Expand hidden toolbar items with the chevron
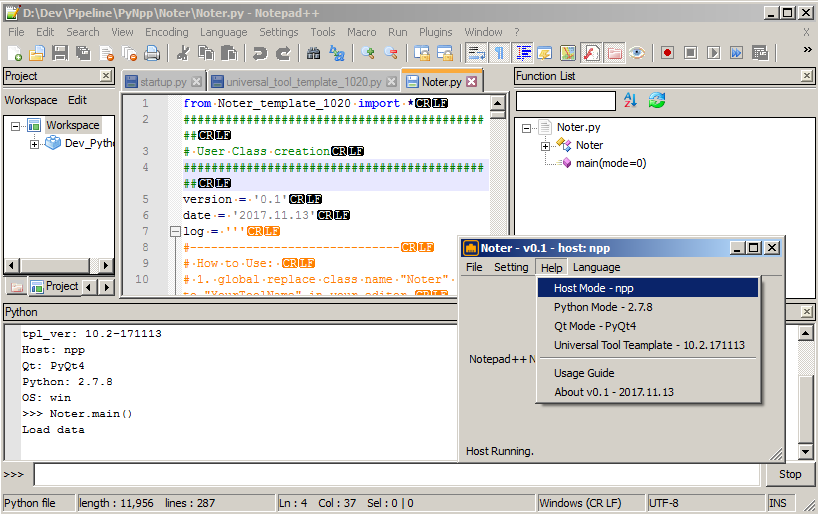 tap(808, 50)
